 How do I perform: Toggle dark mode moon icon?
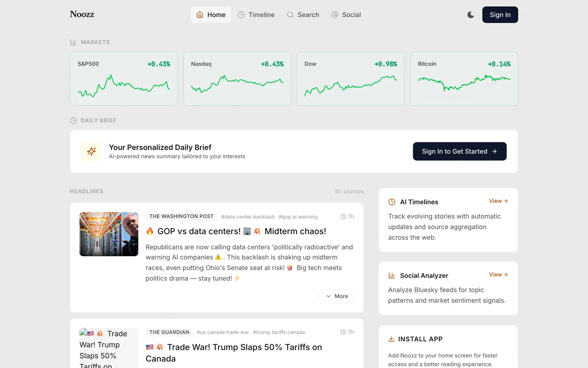pos(471,15)
